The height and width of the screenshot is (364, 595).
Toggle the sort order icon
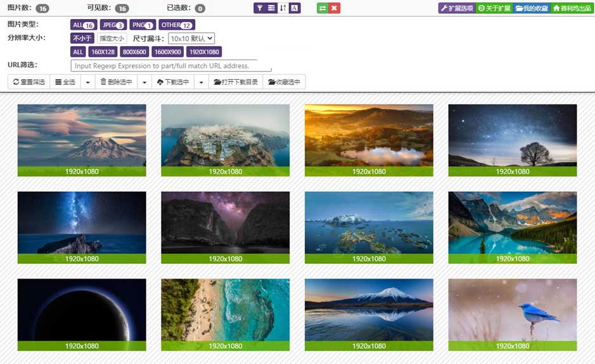tap(283, 8)
